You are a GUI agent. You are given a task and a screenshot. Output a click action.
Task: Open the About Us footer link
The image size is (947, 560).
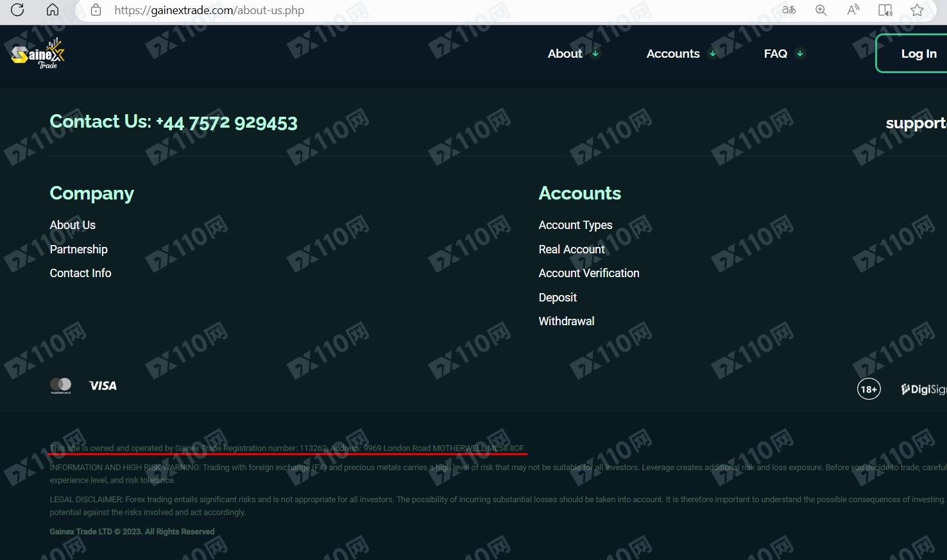73,225
